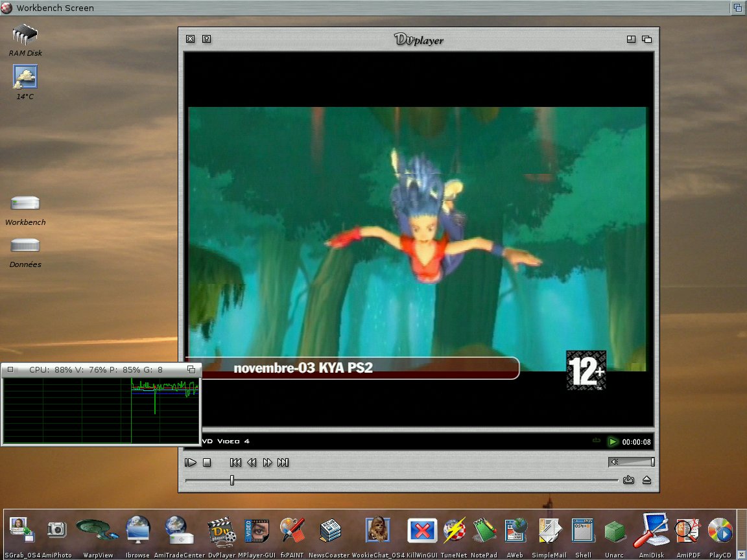This screenshot has height=560, width=747.
Task: Fast forward the video
Action: coord(268,462)
